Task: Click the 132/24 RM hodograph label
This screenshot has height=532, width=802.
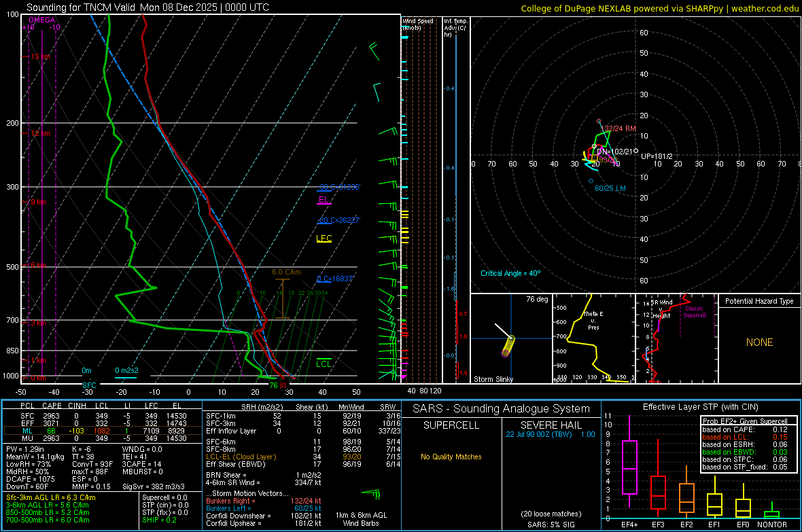Action: [619, 128]
